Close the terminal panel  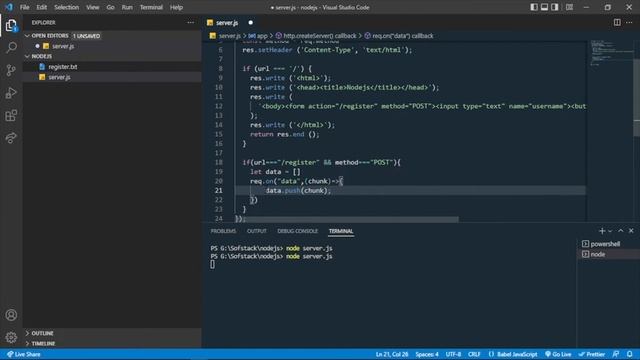[x=631, y=231]
